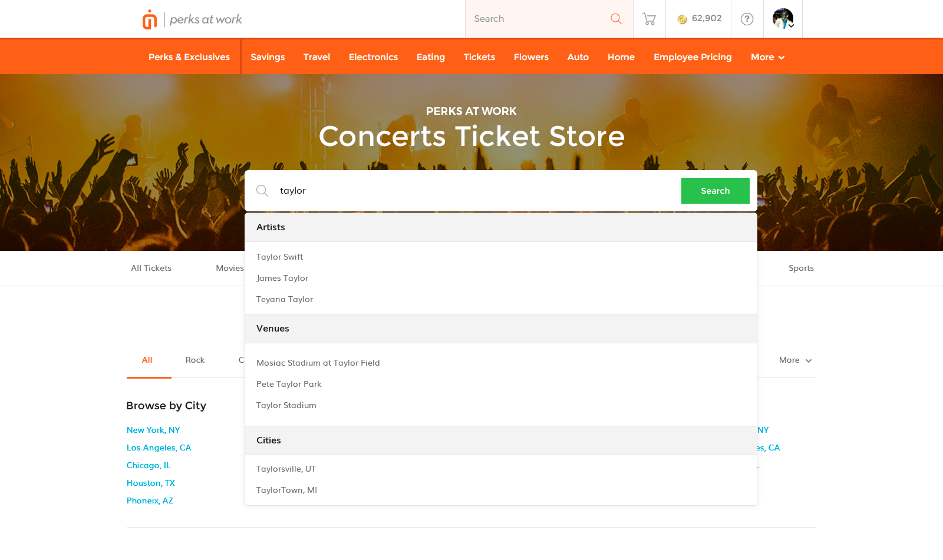Expand the More menu in orange navbar
The height and width of the screenshot is (560, 943).
point(767,57)
